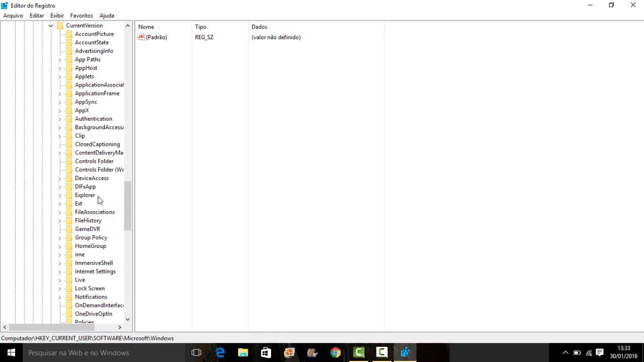The image size is (644, 362).
Task: Launch Microsoft Edge from the taskbar
Action: (x=220, y=352)
